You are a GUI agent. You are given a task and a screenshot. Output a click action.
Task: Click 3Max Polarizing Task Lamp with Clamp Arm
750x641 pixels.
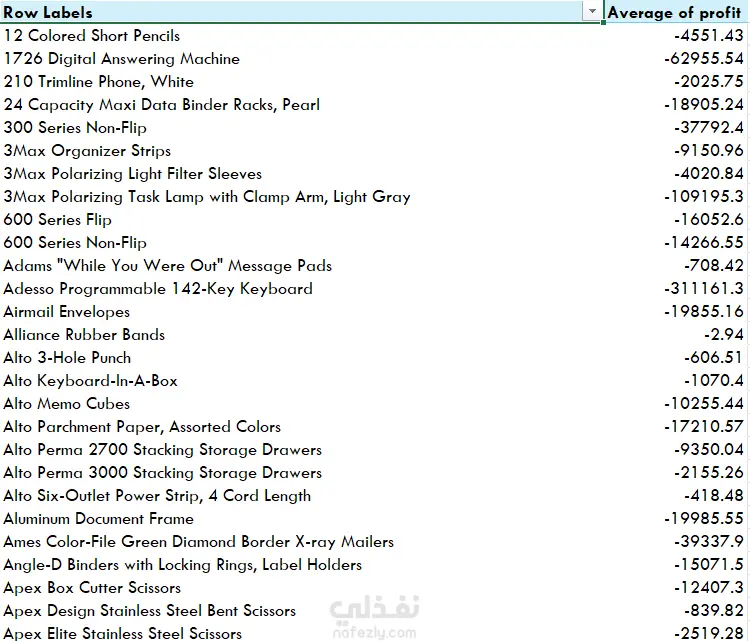(x=207, y=197)
